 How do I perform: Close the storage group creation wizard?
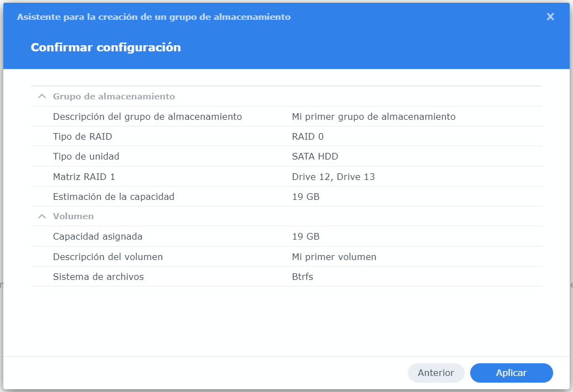click(x=550, y=17)
